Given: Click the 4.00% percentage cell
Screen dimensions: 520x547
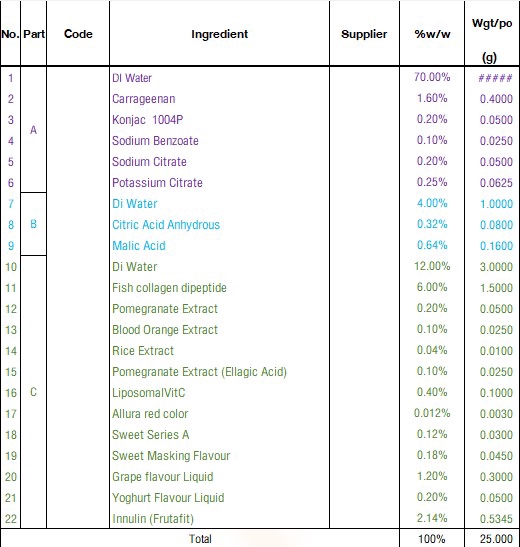Looking at the screenshot, I should (x=432, y=203).
